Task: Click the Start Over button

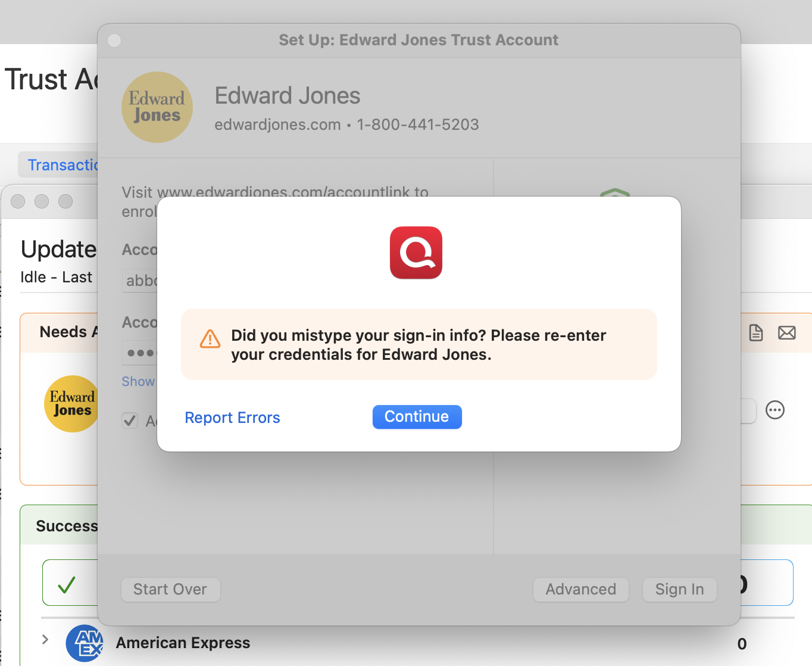Action: point(171,589)
